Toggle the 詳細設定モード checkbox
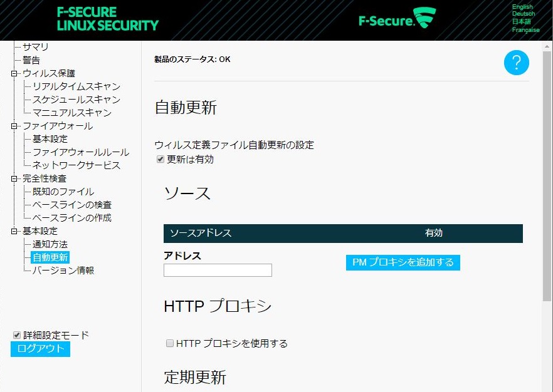This screenshot has width=553, height=392. [16, 335]
